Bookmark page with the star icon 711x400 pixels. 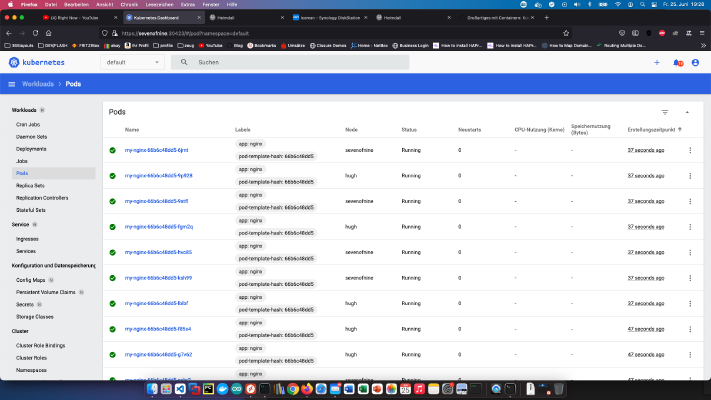(x=566, y=33)
